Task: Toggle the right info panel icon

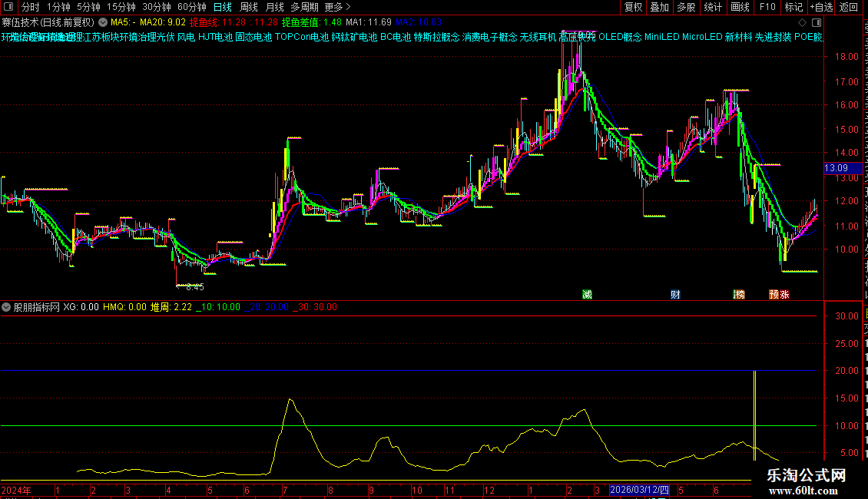Action: pos(816,22)
